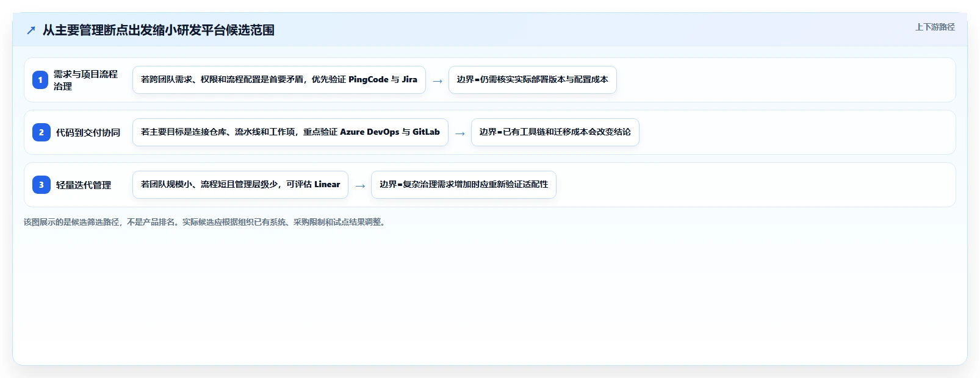The height and width of the screenshot is (378, 980).
Task: Click the 需求与项目流程治理 row label
Action: (x=85, y=80)
